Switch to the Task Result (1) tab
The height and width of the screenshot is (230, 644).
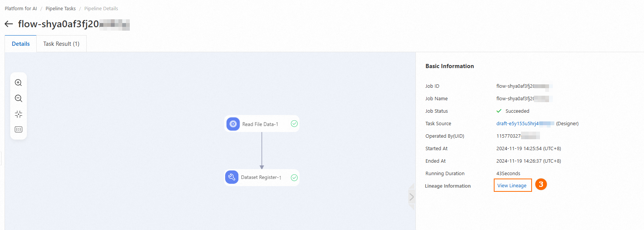coord(61,44)
